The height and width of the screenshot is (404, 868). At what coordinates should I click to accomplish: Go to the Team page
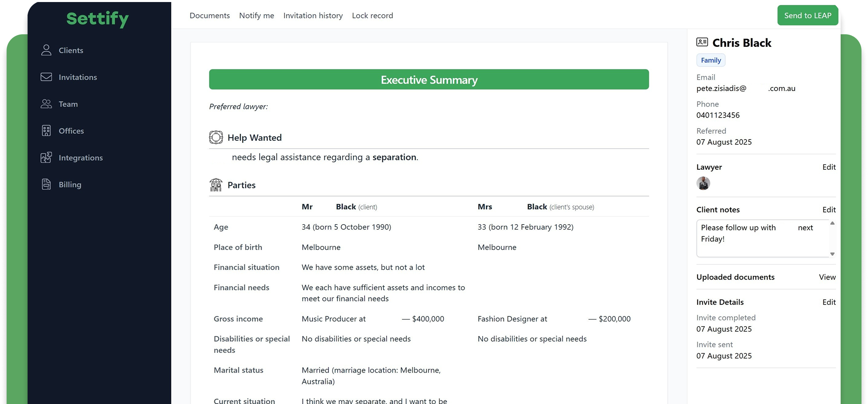tap(68, 104)
